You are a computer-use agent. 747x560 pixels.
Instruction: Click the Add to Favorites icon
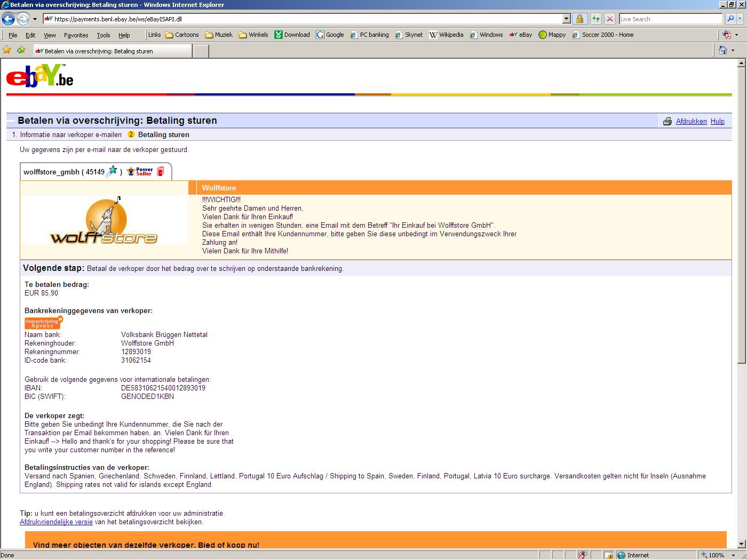coord(21,50)
